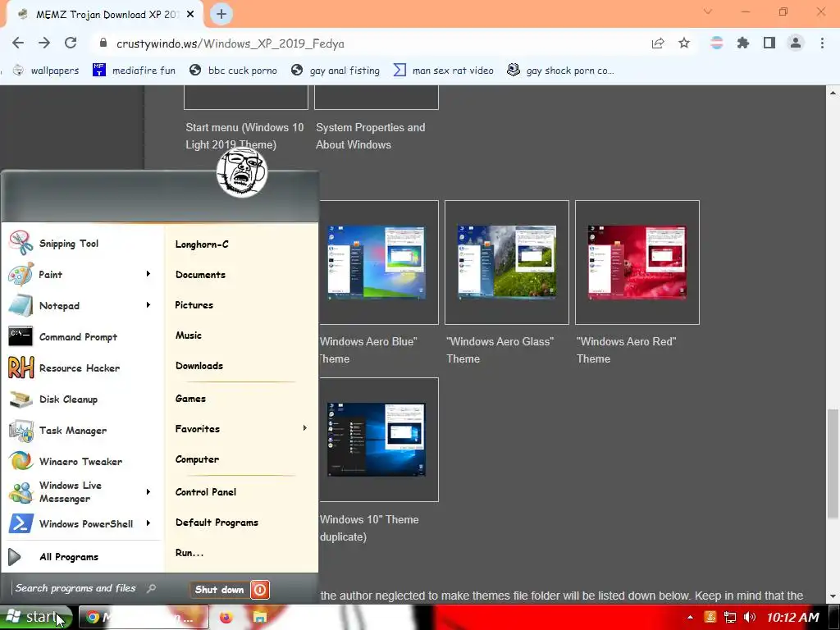
Task: Open the mediafire fun bookmark
Action: pyautogui.click(x=134, y=71)
